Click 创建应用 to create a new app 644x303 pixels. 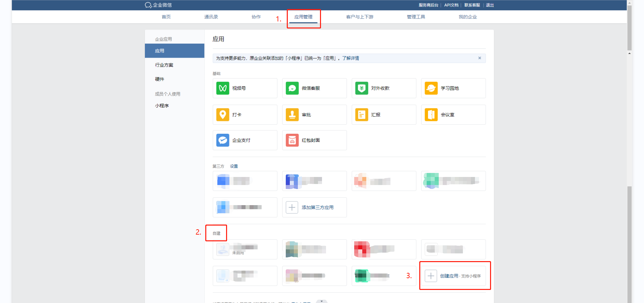(x=449, y=276)
